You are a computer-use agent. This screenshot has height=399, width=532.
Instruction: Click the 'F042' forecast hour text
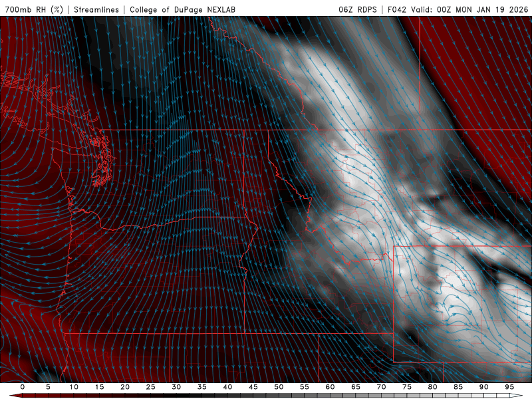click(397, 9)
